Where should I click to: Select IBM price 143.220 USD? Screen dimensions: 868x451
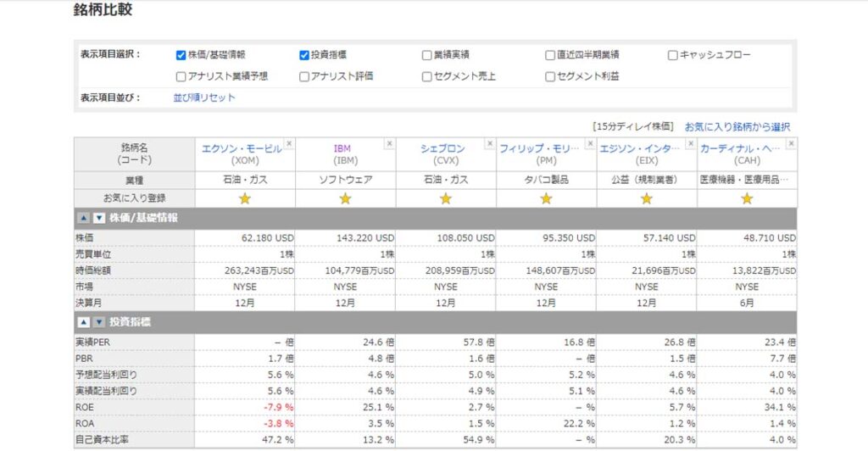tap(365, 238)
